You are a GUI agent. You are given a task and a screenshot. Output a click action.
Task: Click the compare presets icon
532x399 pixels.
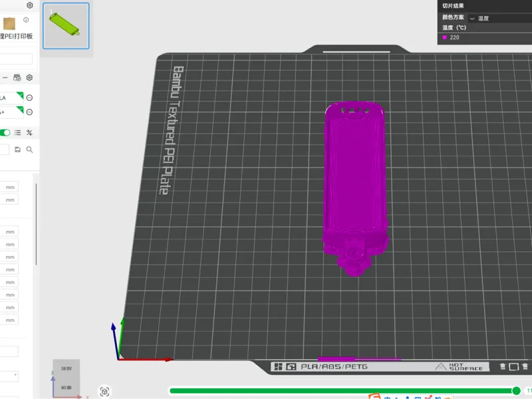[29, 132]
